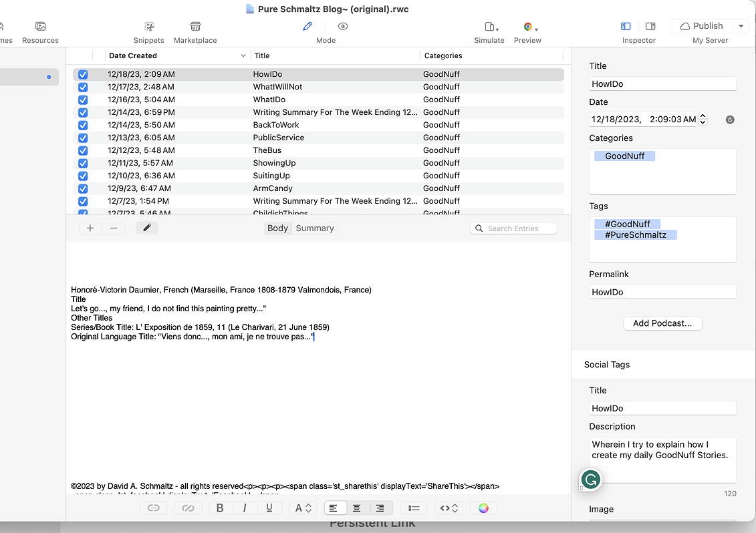Show the left Inspector sidebar icon
This screenshot has height=533, width=756.
coord(626,27)
